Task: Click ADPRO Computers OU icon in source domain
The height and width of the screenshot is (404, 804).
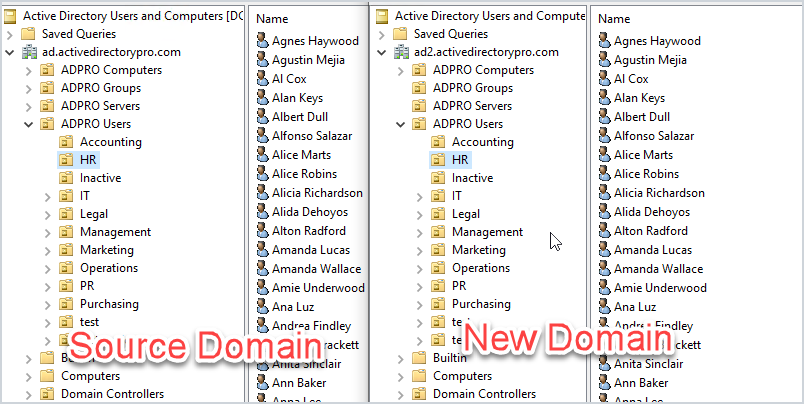Action: (47, 70)
